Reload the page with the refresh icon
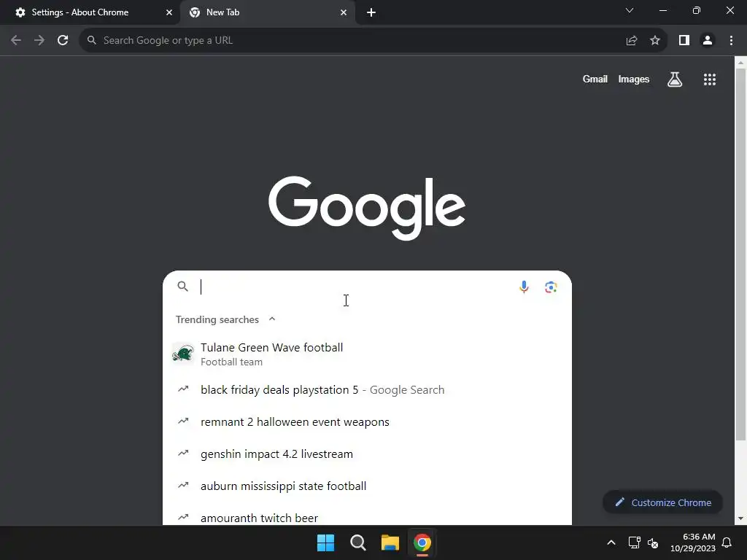The height and width of the screenshot is (560, 747). pyautogui.click(x=63, y=41)
